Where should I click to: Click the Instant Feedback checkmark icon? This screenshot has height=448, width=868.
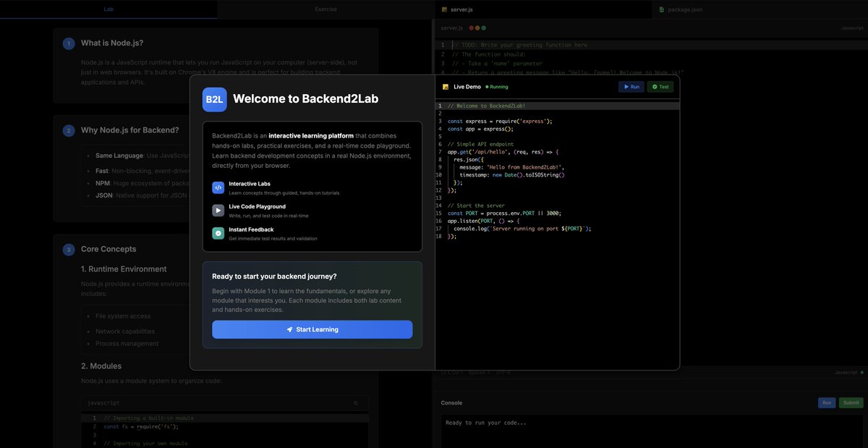pyautogui.click(x=218, y=234)
